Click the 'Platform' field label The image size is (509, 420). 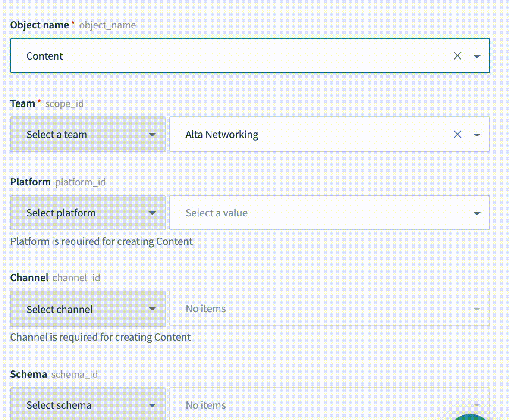tap(30, 182)
